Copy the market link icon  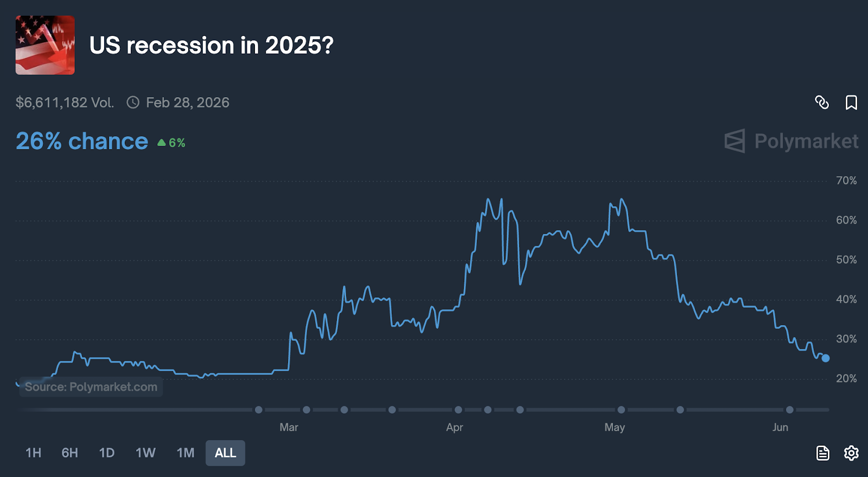pos(822,102)
